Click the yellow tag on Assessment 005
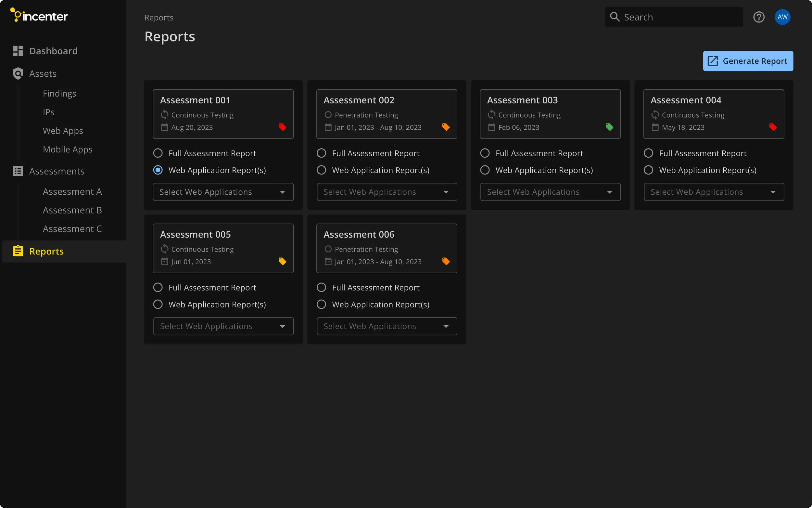The width and height of the screenshot is (812, 508). point(282,261)
